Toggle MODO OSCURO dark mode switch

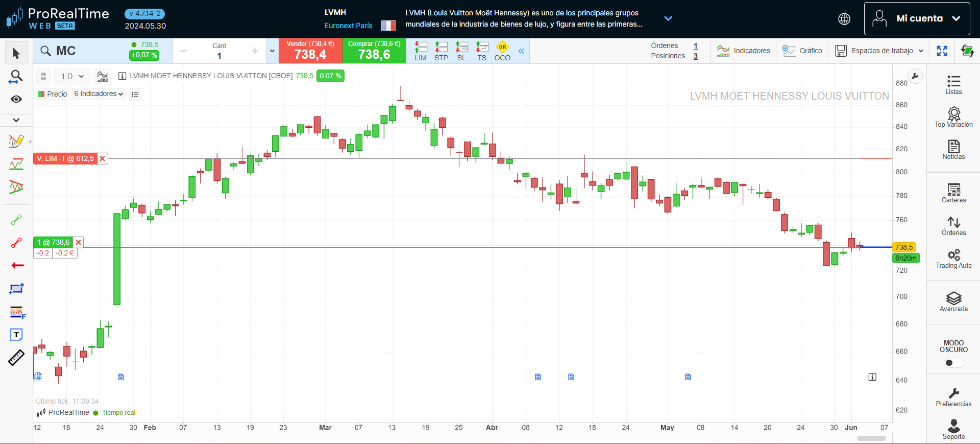pos(953,363)
